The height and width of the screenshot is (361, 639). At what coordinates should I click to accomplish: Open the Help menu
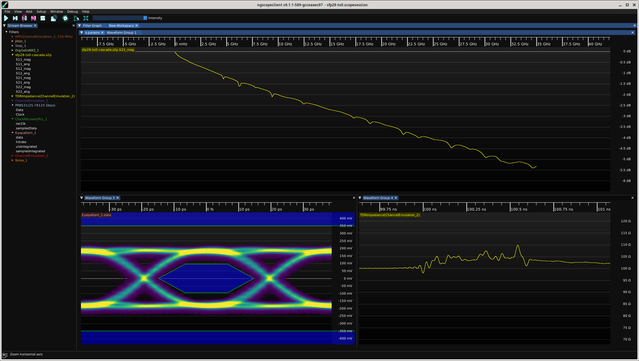coord(86,12)
